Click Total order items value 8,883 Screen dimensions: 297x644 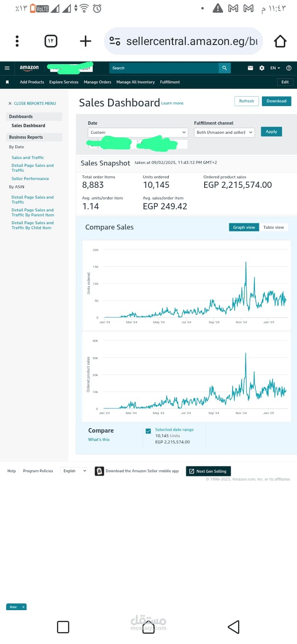pyautogui.click(x=93, y=185)
